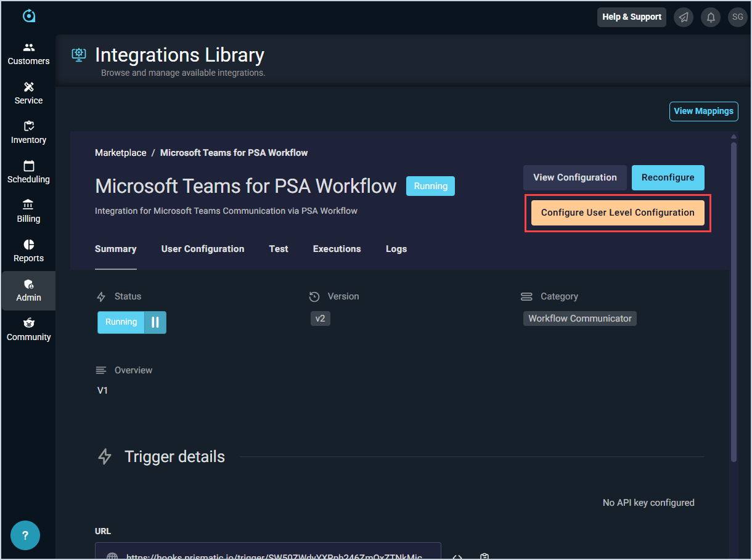Open the Customers section in sidebar
Image resolution: width=752 pixels, height=560 pixels.
pos(28,54)
